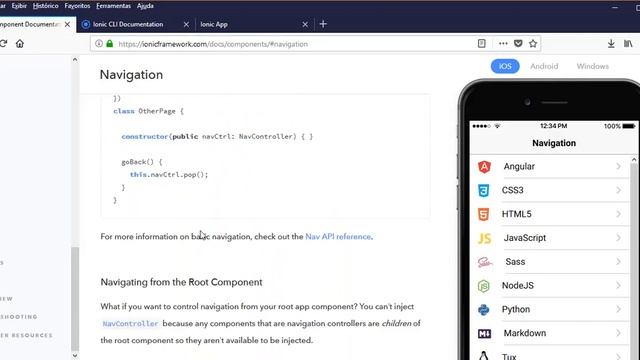Close the Component Documentation tab
Screen dimensions: 640x360
pos(67,24)
